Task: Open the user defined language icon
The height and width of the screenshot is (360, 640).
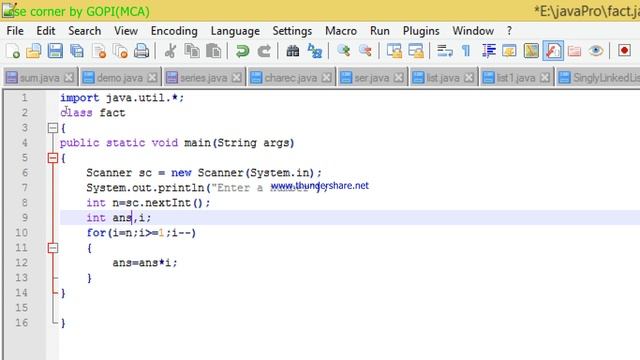Action: (x=509, y=51)
